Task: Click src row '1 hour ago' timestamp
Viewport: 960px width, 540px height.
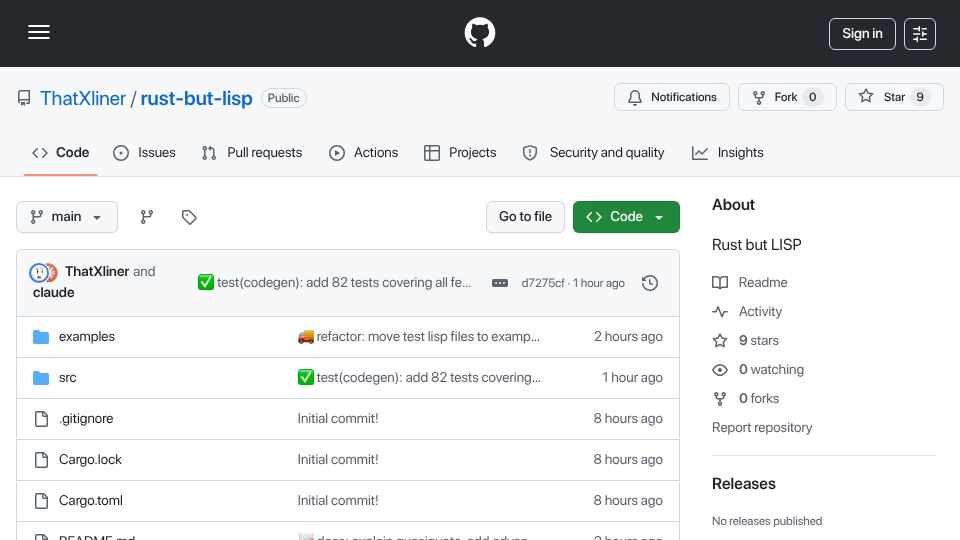Action: click(x=632, y=378)
